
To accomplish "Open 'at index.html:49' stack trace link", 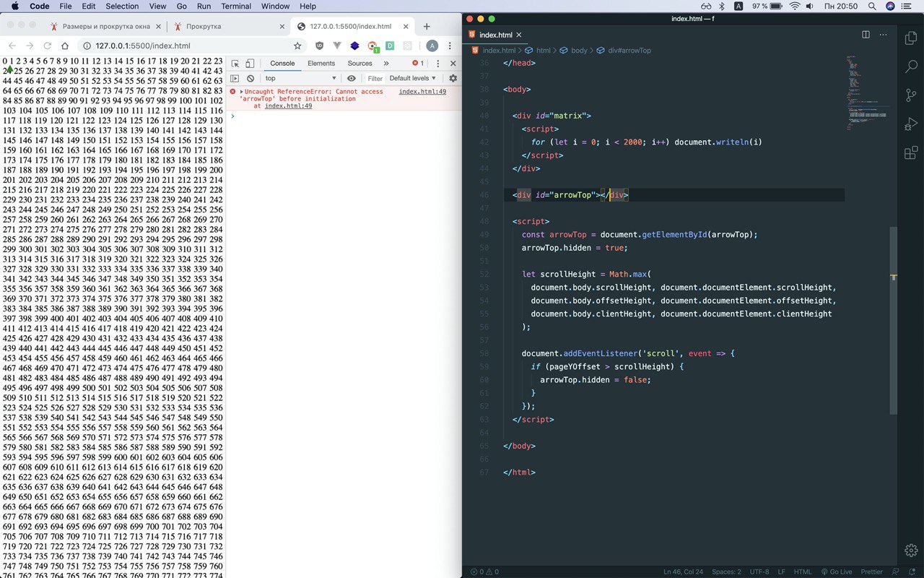I will pos(288,105).
